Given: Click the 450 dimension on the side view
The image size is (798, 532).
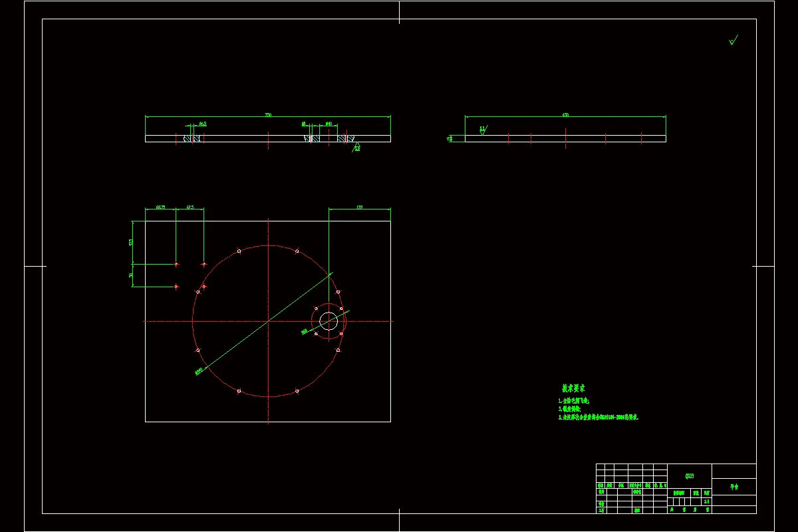Looking at the screenshot, I should click(565, 115).
